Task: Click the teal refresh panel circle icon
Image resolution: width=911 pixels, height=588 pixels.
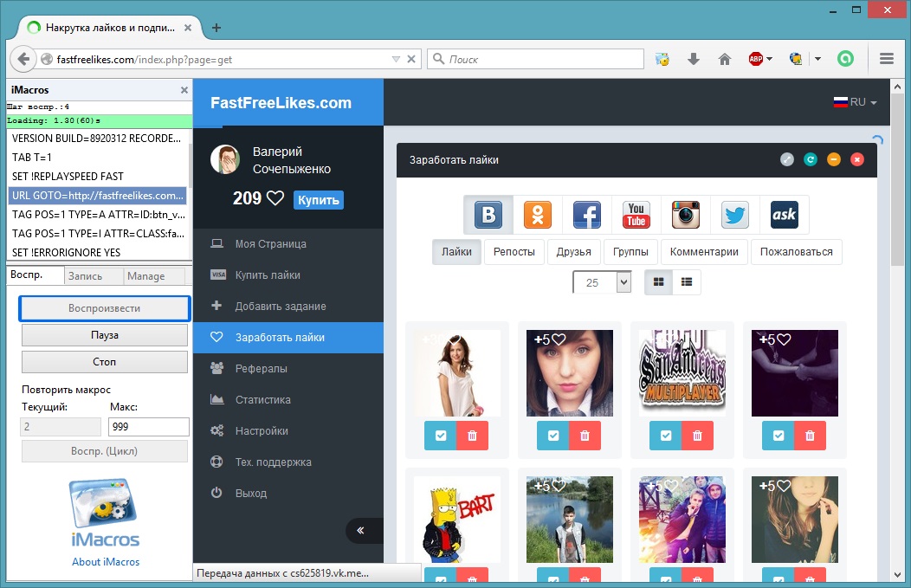Action: [x=811, y=159]
